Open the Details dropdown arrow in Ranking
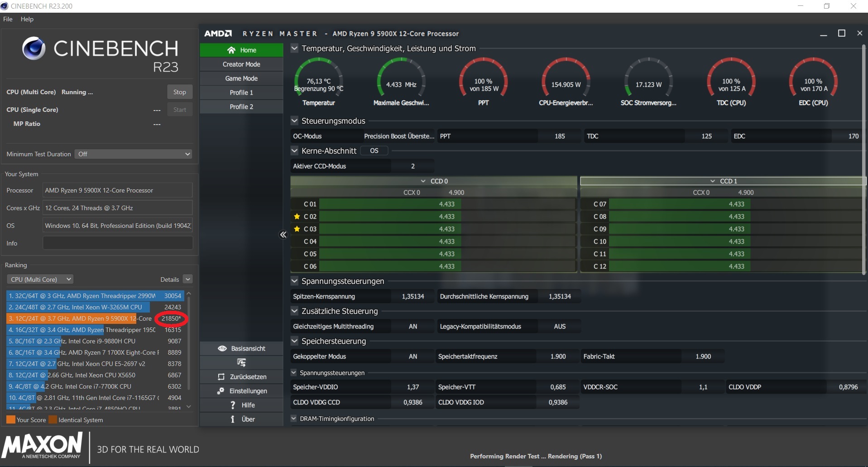 click(x=188, y=279)
